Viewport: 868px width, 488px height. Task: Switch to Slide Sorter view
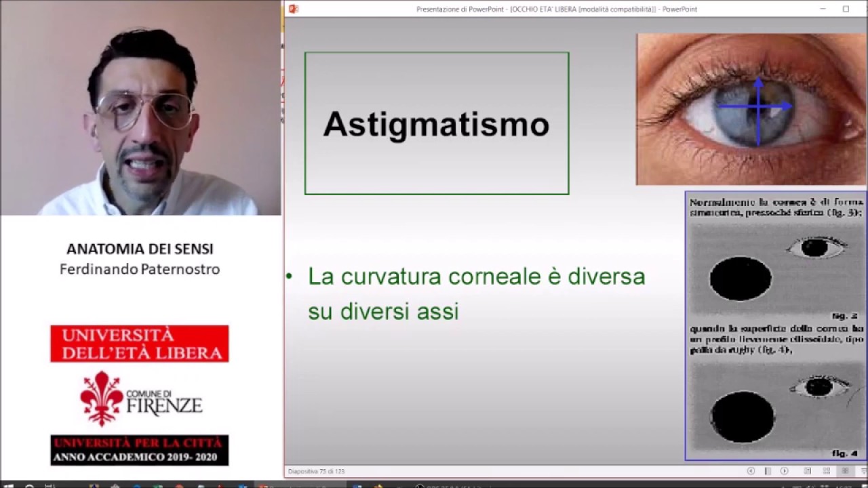[x=826, y=470]
